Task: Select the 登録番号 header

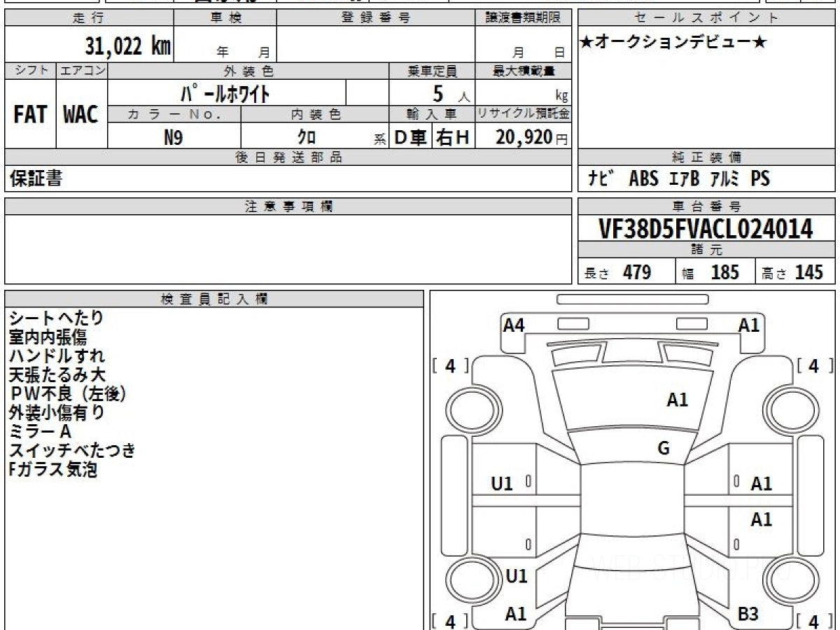Action: [376, 18]
